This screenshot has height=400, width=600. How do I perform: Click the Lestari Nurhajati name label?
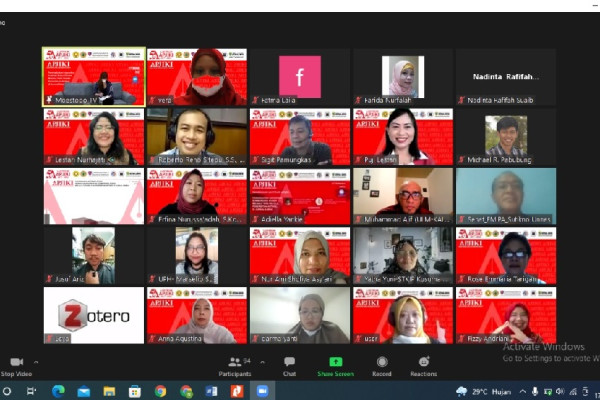pos(80,160)
